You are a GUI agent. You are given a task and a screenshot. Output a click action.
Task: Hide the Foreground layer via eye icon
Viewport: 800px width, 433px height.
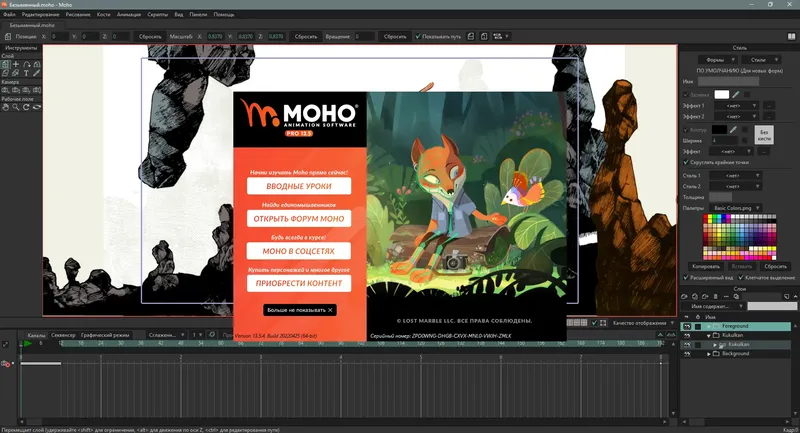coord(687,326)
